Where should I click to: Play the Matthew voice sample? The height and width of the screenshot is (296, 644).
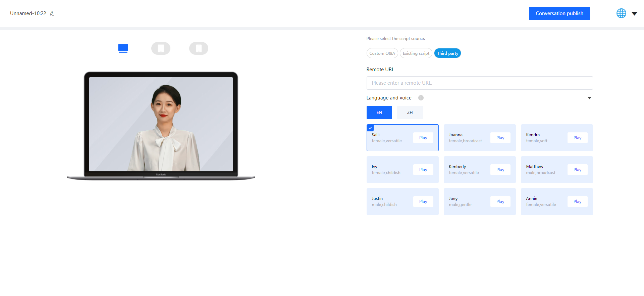pyautogui.click(x=578, y=170)
